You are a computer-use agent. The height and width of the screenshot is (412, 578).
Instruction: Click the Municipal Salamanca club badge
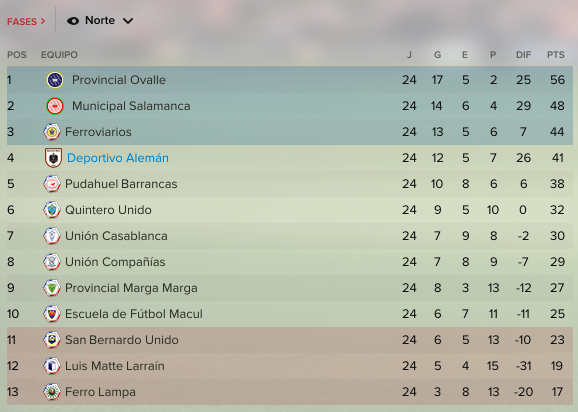point(55,106)
